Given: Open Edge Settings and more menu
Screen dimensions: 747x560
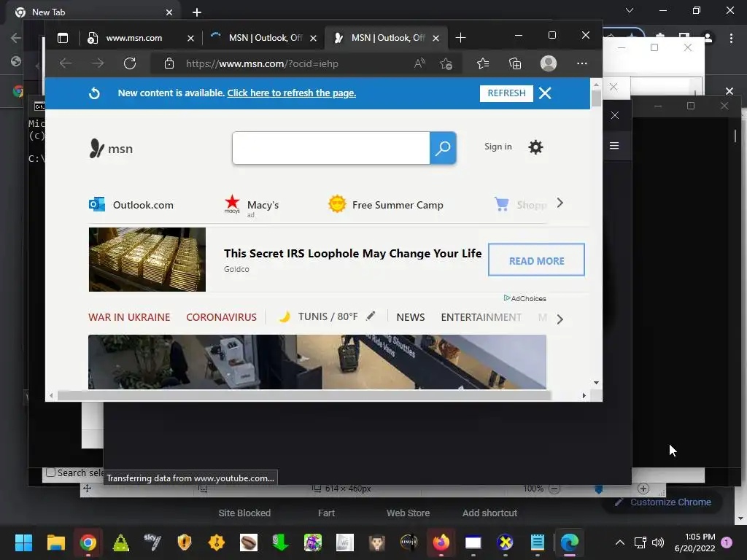Looking at the screenshot, I should click(x=581, y=63).
